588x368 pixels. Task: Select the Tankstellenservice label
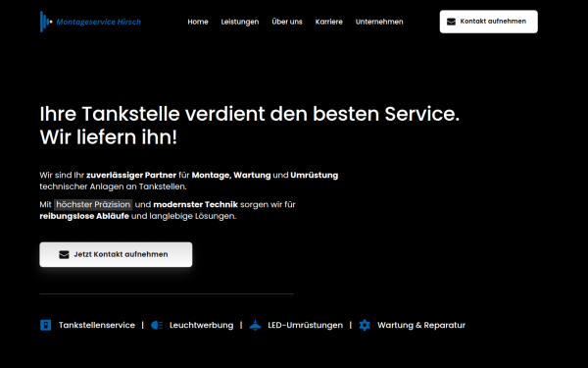[x=97, y=325]
